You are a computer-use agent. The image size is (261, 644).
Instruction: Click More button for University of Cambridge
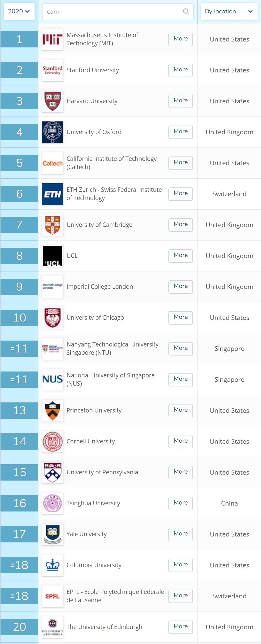(181, 225)
